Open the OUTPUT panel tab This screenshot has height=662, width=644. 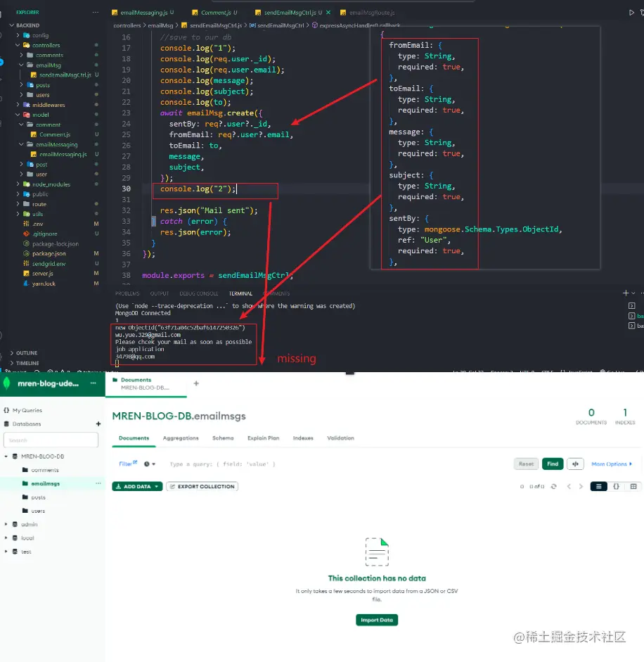coord(160,293)
